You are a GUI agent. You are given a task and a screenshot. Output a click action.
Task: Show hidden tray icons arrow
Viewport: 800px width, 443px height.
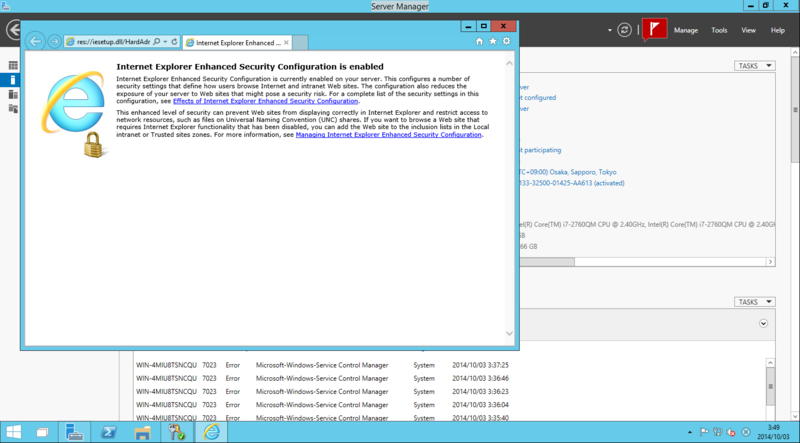coord(690,432)
